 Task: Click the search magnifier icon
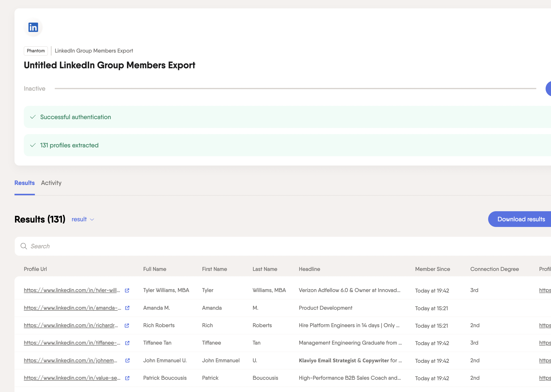[24, 246]
